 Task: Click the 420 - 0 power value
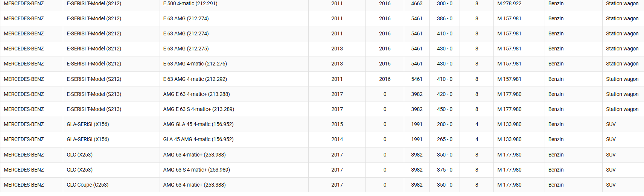(445, 94)
